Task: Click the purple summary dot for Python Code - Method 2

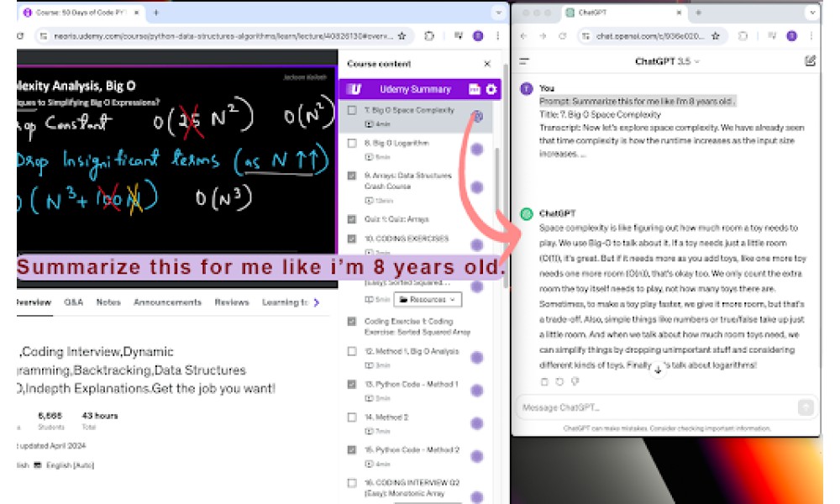Action: click(477, 456)
